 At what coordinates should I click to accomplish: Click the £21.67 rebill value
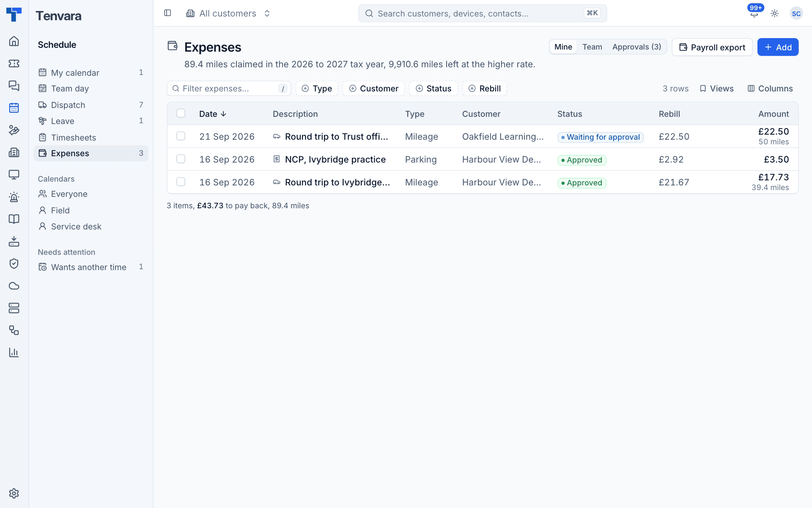tap(674, 182)
